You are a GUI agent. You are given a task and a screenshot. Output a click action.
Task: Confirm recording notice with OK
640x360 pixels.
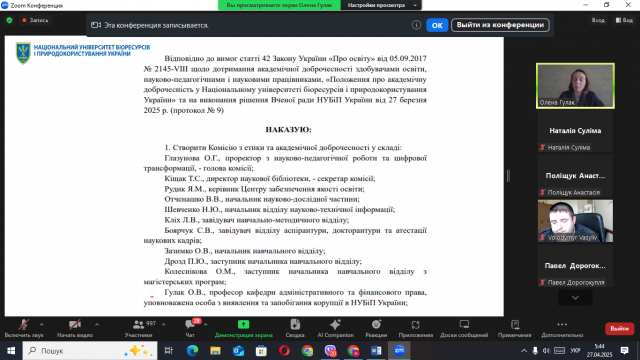coord(437,25)
